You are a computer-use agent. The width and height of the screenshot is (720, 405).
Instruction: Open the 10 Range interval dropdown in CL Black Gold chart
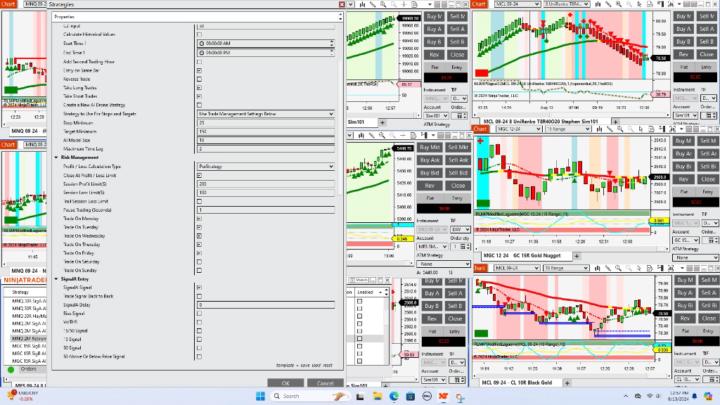(566, 268)
